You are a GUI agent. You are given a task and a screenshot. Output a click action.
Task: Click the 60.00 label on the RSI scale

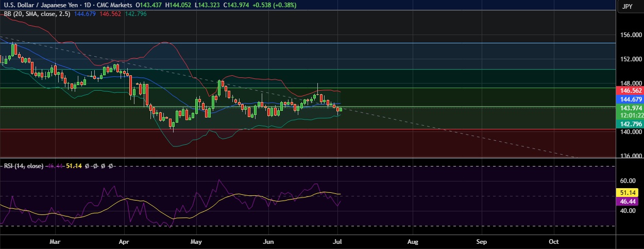tap(627, 181)
